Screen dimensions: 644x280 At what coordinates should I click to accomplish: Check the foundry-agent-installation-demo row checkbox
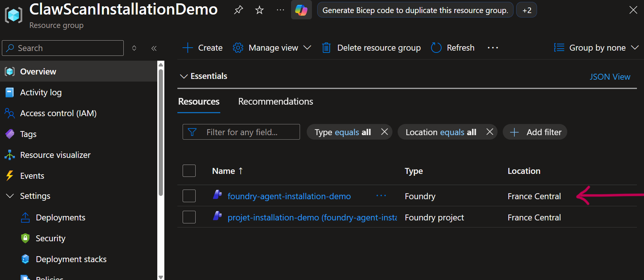[189, 196]
